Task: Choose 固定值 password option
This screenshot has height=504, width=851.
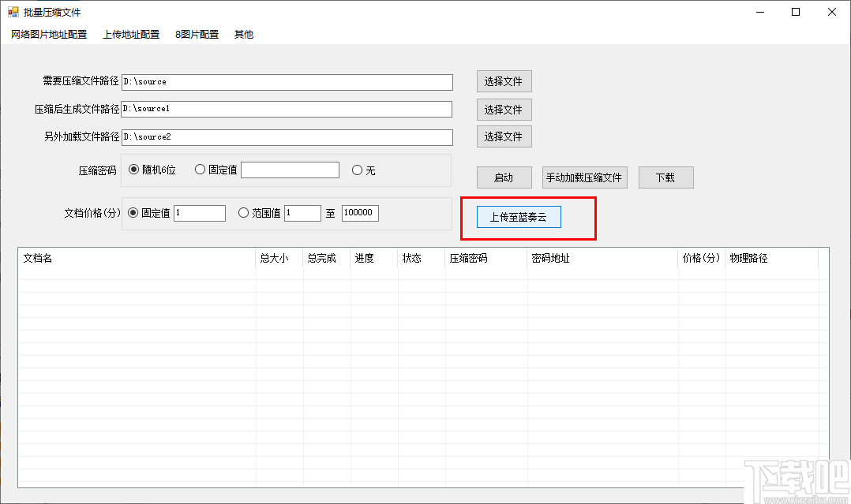Action: [200, 169]
